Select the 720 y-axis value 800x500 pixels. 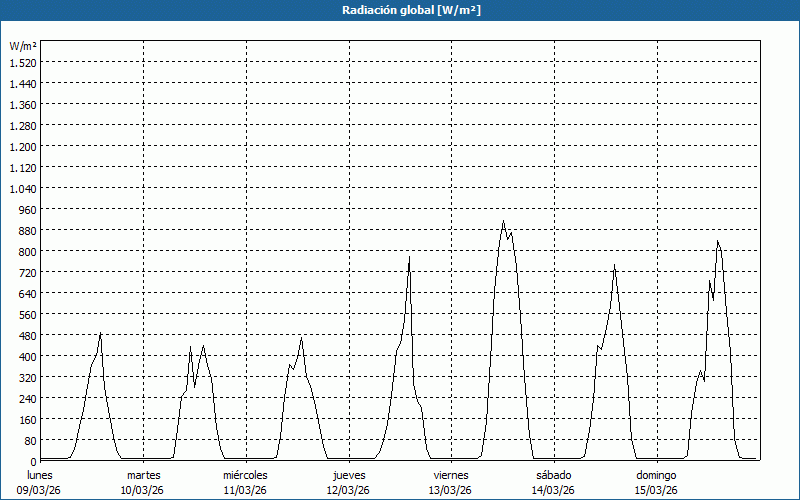[28, 272]
